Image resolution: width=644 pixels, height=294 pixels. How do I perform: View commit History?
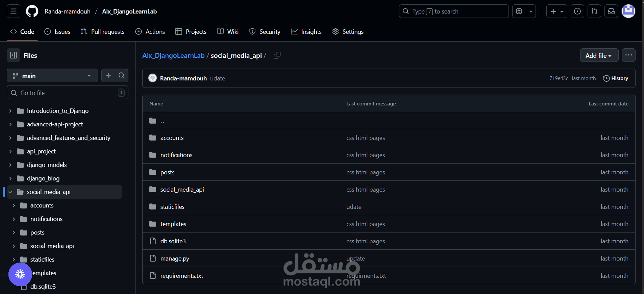[616, 78]
